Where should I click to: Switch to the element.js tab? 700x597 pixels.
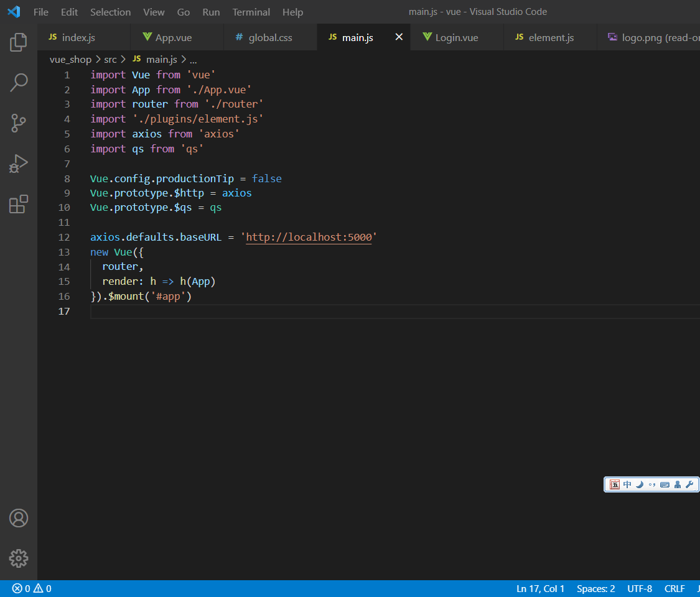click(x=551, y=37)
